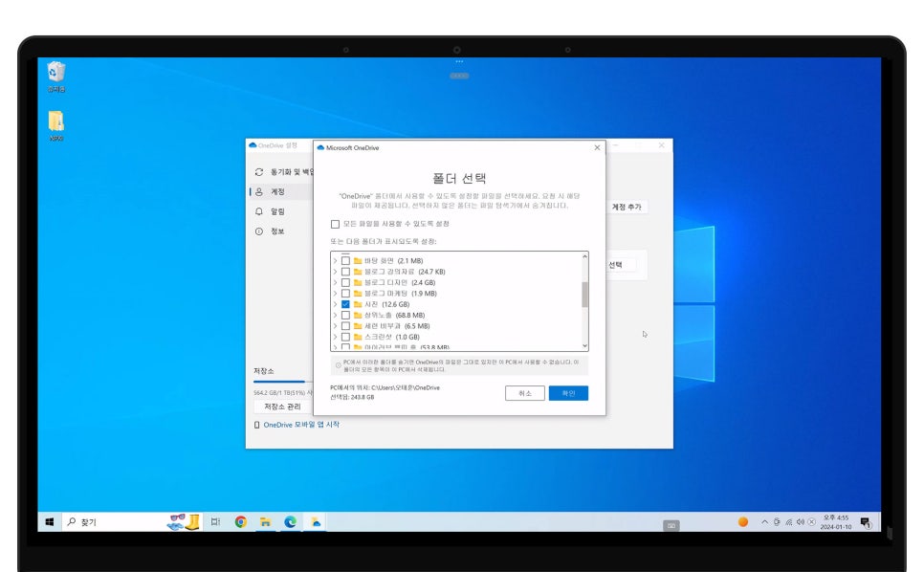Image resolution: width=924 pixels, height=572 pixels.
Task: Click the folder list scrollbar thumb
Action: [584, 295]
